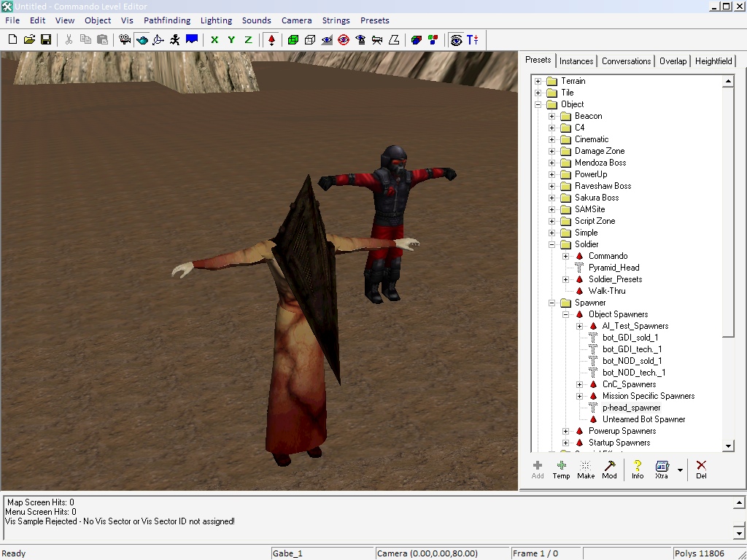
Task: Expand the Terrain folder
Action: point(538,81)
